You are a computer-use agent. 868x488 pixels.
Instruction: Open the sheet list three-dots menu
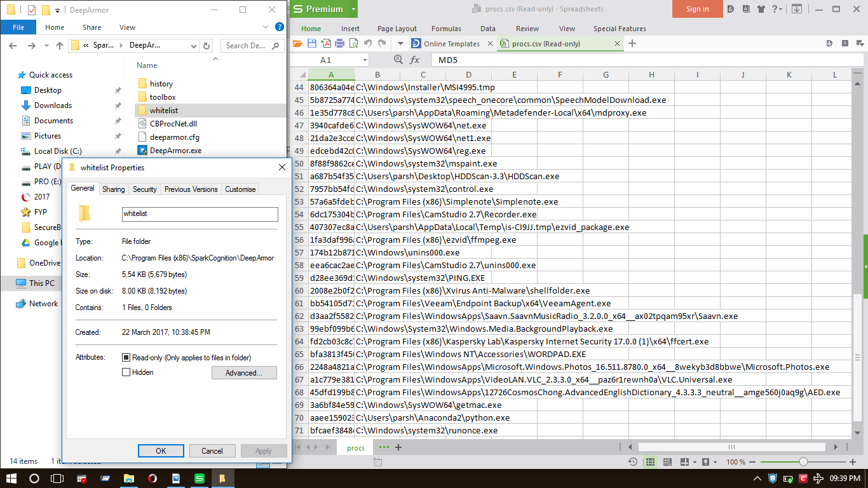coord(383,447)
